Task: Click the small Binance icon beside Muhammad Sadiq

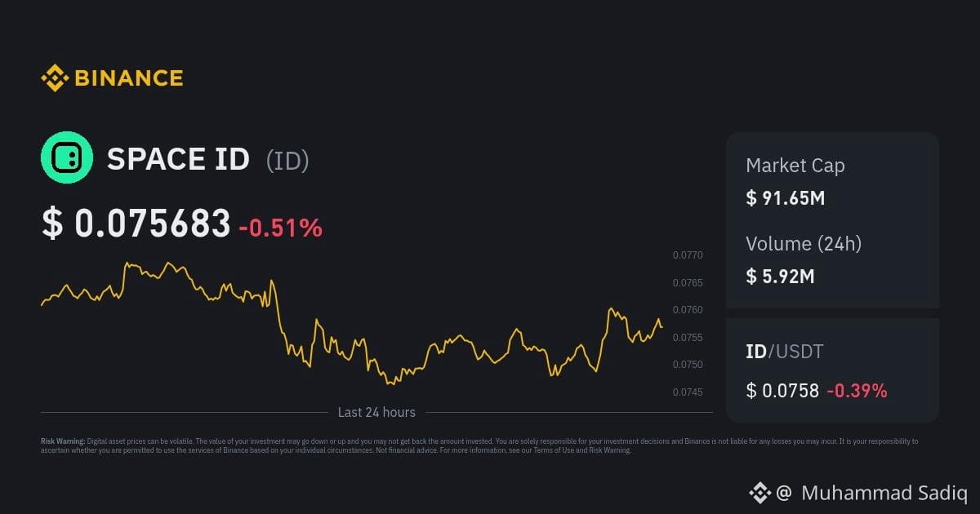Action: click(760, 492)
